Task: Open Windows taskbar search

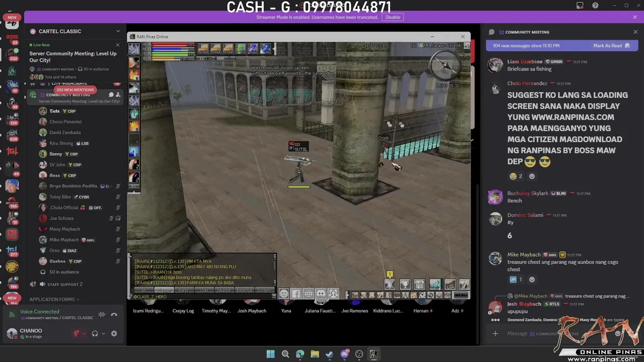Action: pos(285,354)
